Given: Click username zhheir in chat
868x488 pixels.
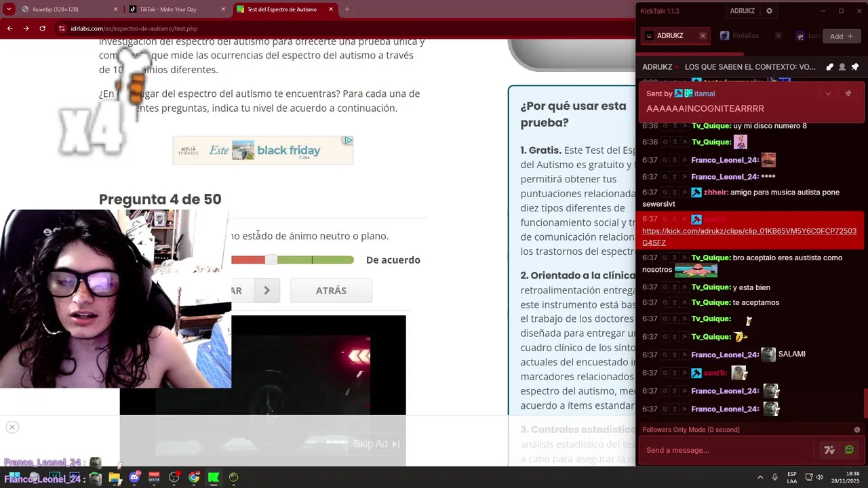Looking at the screenshot, I should (715, 192).
